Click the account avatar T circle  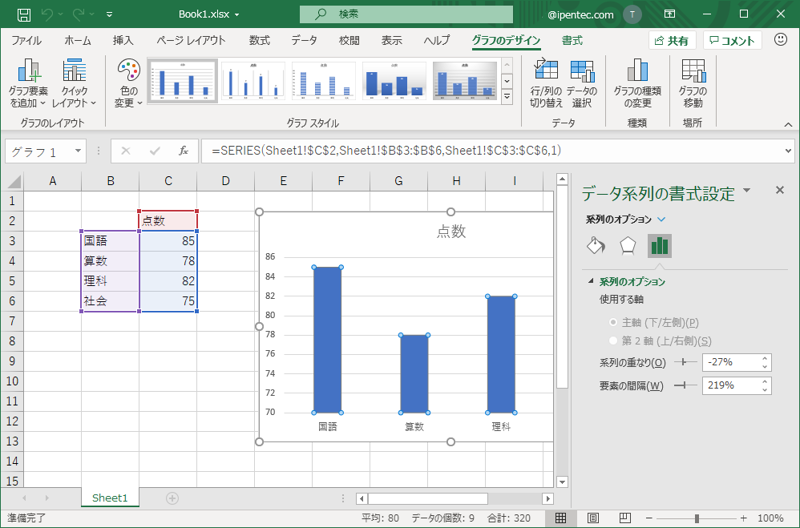[632, 14]
